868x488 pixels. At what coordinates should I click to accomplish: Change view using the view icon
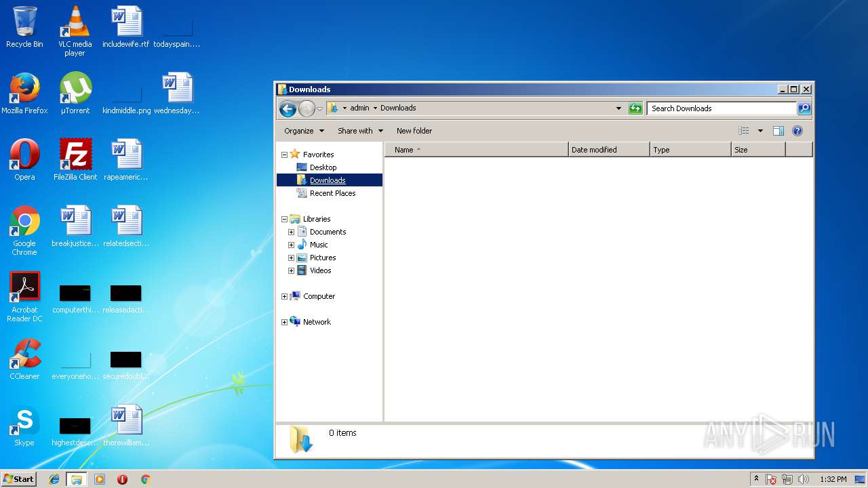click(x=744, y=131)
